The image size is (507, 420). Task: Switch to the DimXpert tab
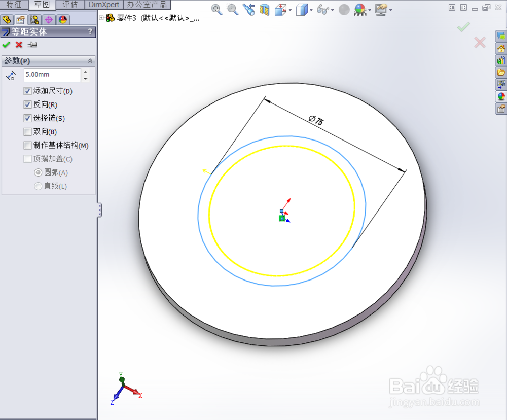pos(104,4)
